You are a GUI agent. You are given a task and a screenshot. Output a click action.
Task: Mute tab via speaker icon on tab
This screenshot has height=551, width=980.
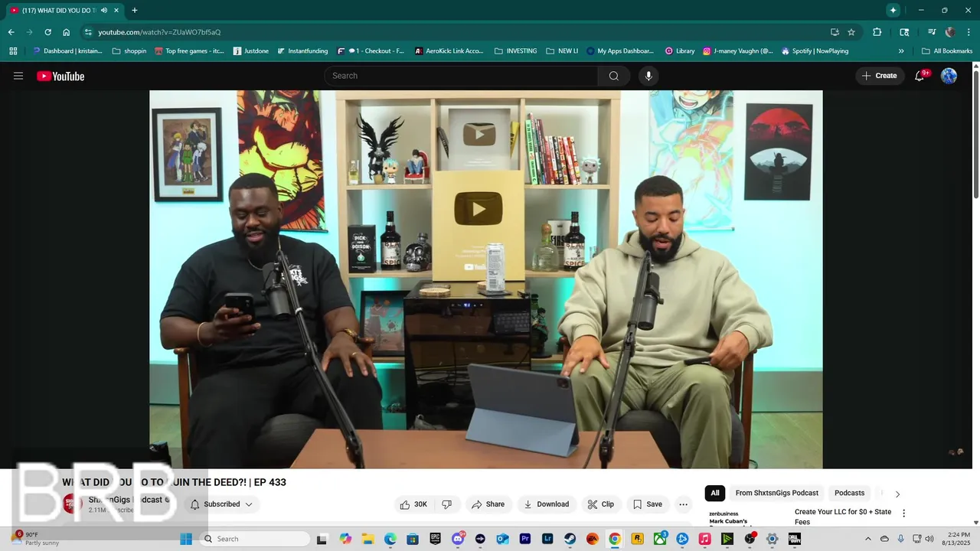coord(104,11)
